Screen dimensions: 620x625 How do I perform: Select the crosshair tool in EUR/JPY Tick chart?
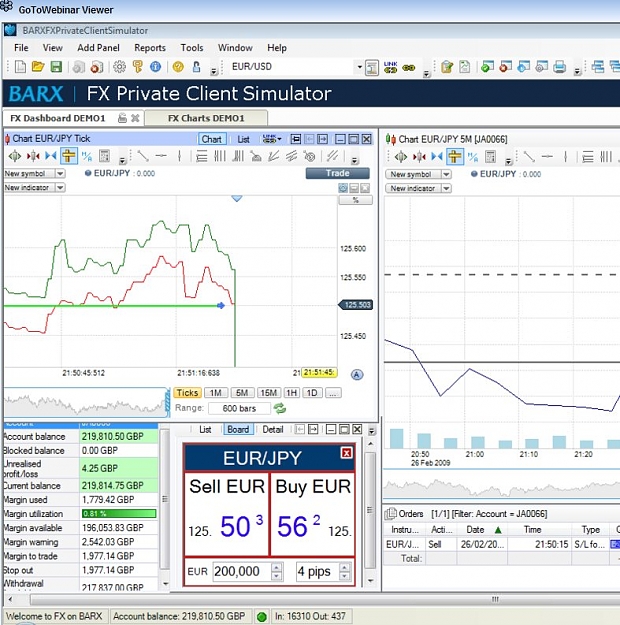point(69,156)
